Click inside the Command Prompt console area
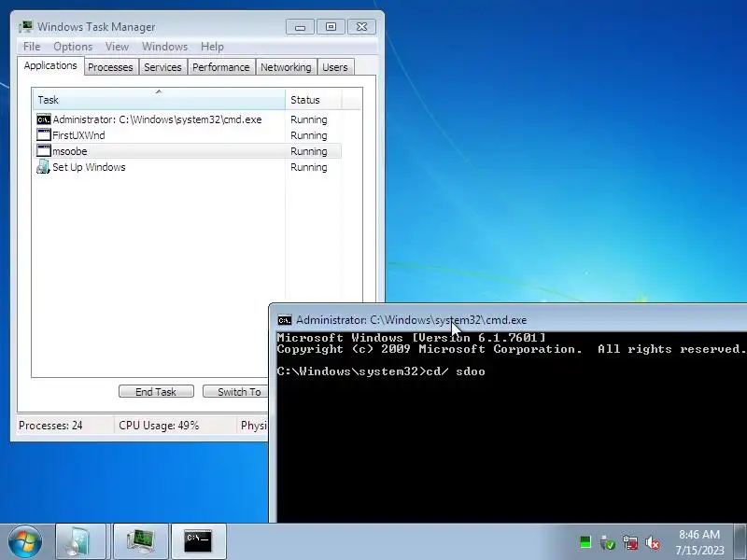The width and height of the screenshot is (747, 560). click(511, 427)
